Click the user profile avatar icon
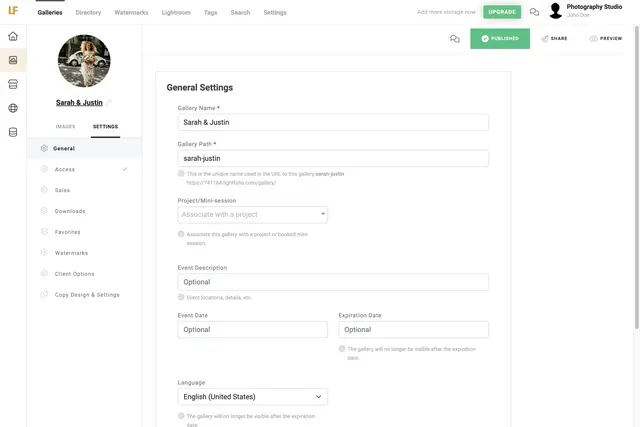 555,11
